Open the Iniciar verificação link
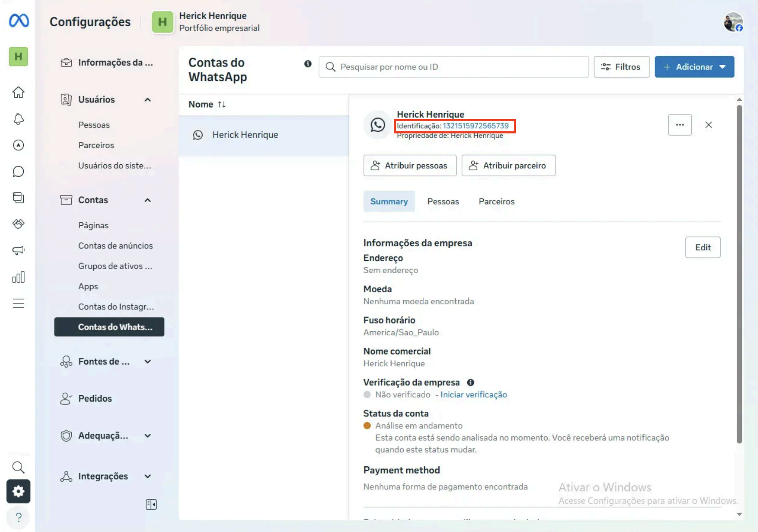Viewport: 758px width, 532px height. click(474, 394)
